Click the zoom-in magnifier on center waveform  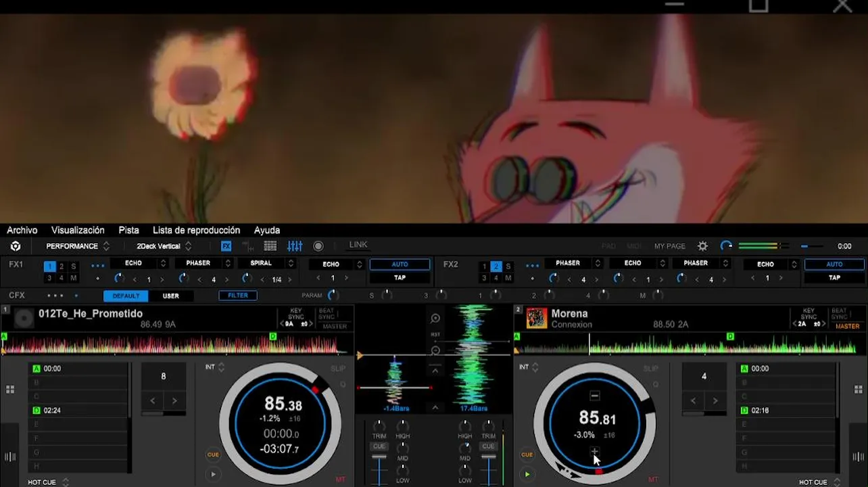point(435,318)
